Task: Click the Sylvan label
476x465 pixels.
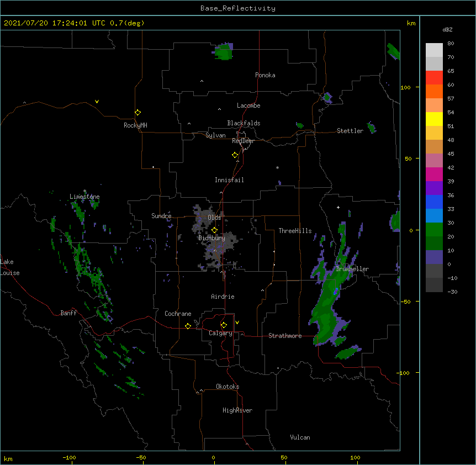Action: pyautogui.click(x=215, y=135)
